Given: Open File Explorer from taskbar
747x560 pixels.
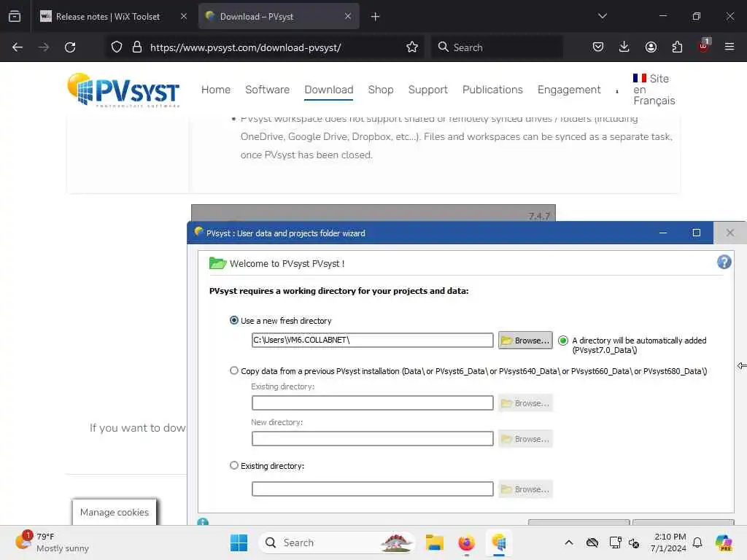Looking at the screenshot, I should 435,542.
